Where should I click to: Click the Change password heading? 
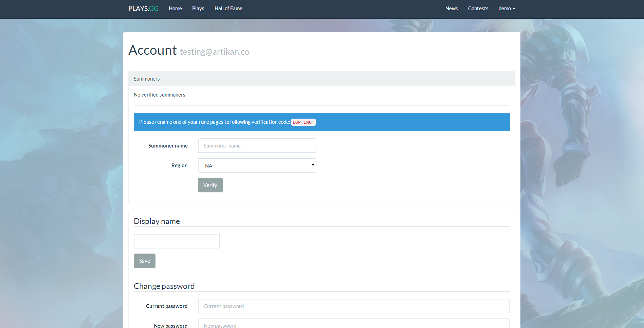click(x=164, y=286)
